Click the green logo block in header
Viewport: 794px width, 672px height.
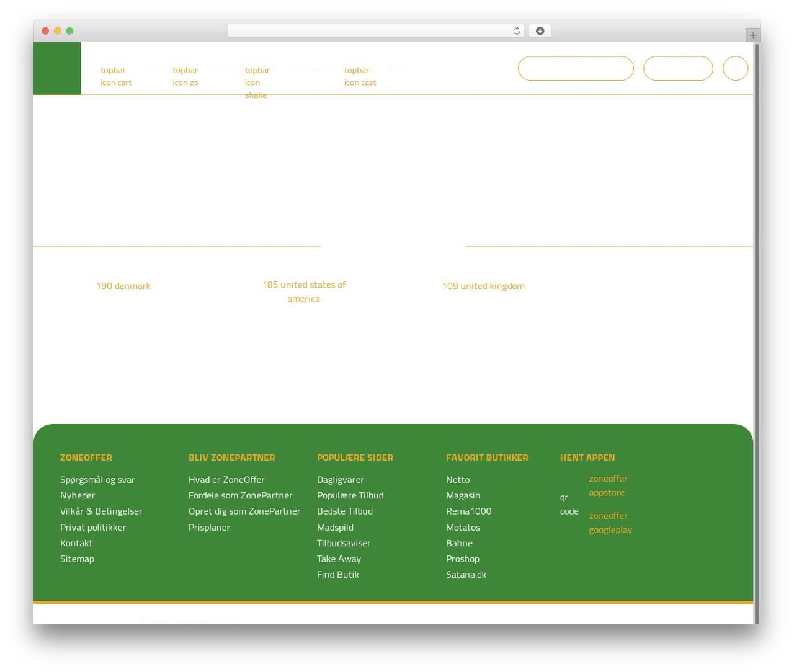[x=57, y=68]
